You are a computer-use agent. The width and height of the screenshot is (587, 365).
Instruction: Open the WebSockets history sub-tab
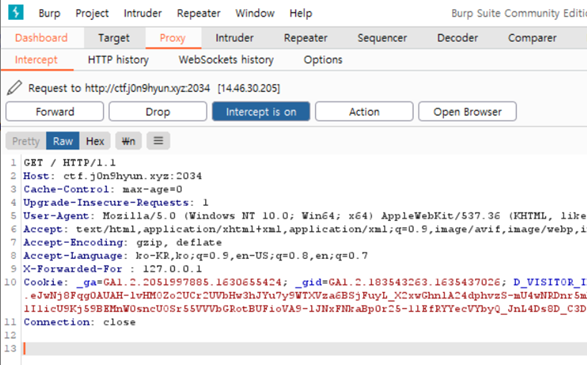226,60
